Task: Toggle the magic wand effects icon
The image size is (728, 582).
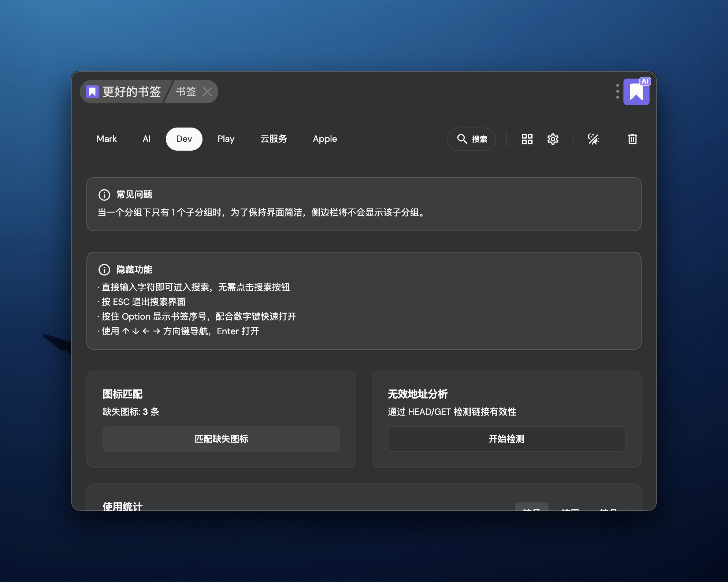Action: tap(593, 139)
